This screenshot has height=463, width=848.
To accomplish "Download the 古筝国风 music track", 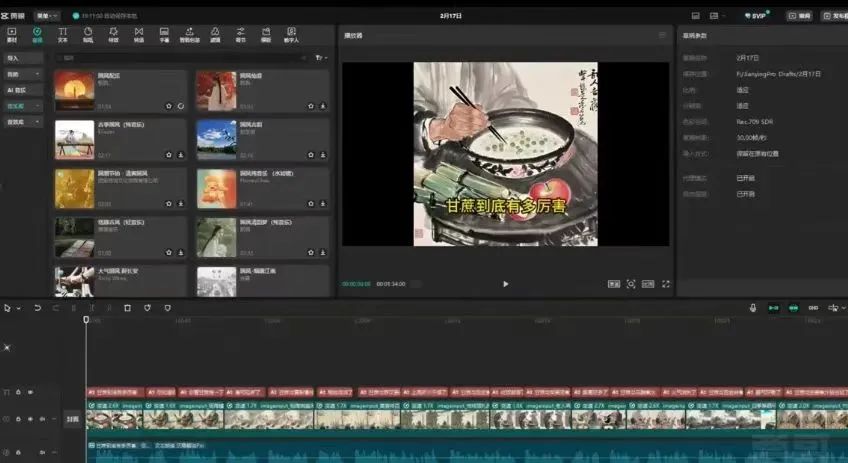I will click(181, 155).
